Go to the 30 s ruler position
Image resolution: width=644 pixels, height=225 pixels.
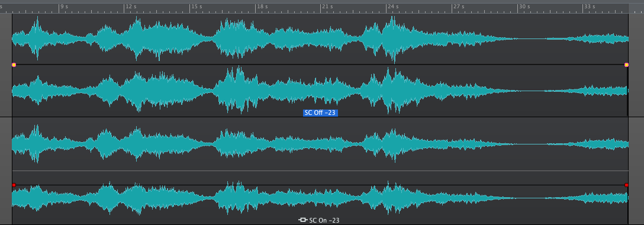[524, 7]
